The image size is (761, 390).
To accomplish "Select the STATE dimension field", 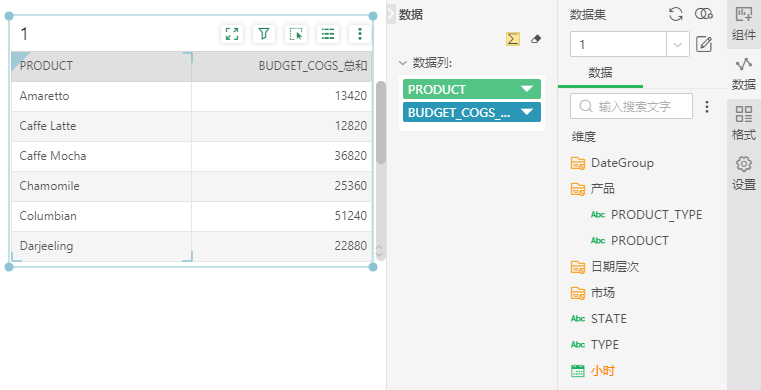I will [609, 319].
